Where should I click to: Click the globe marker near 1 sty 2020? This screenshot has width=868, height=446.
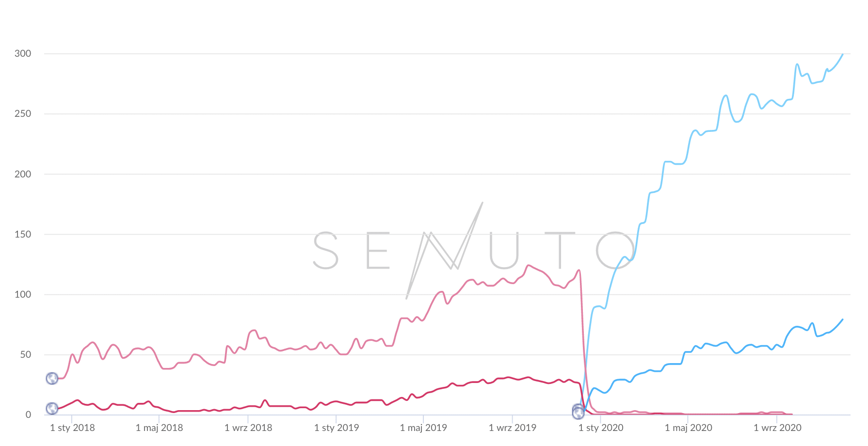point(578,412)
